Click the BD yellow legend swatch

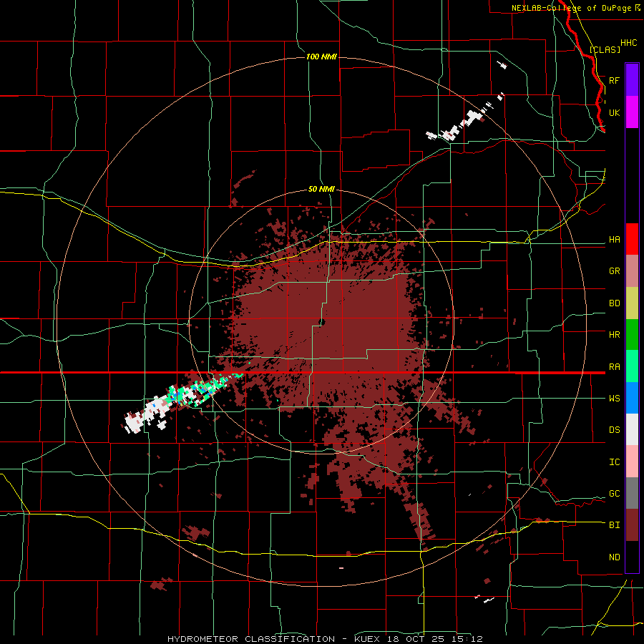pyautogui.click(x=632, y=303)
